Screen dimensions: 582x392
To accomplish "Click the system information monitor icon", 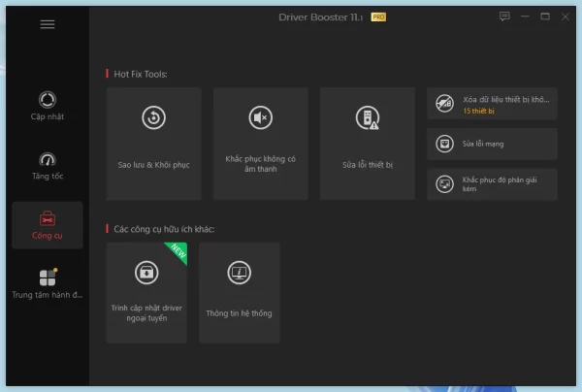I will [x=239, y=273].
